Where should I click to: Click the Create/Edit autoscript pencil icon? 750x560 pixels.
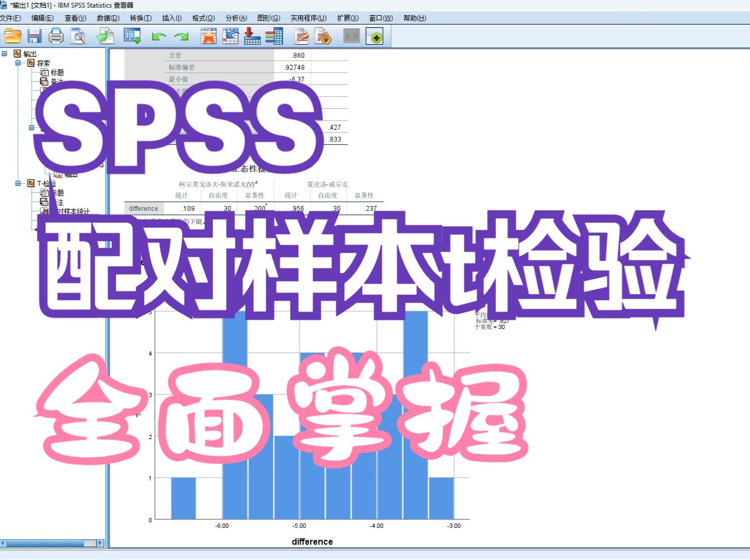[301, 36]
